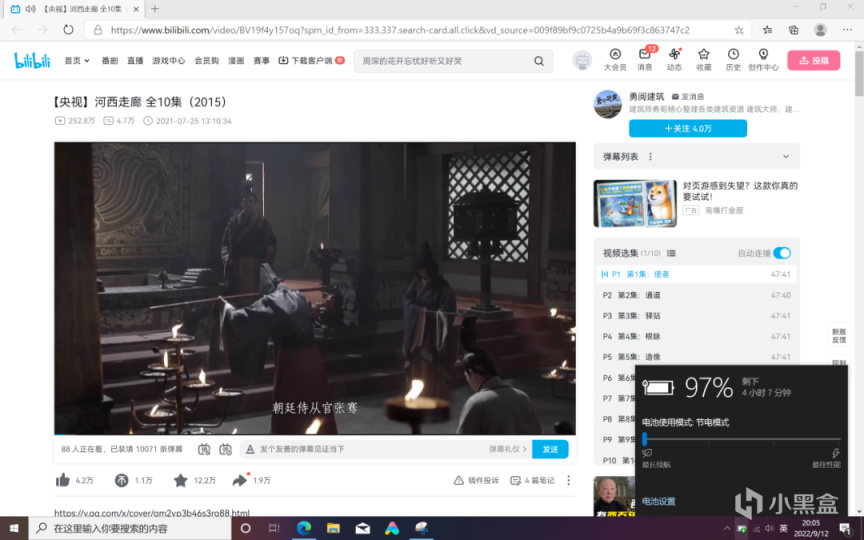
Task: Like the video with thumbs-up icon
Action: [63, 480]
